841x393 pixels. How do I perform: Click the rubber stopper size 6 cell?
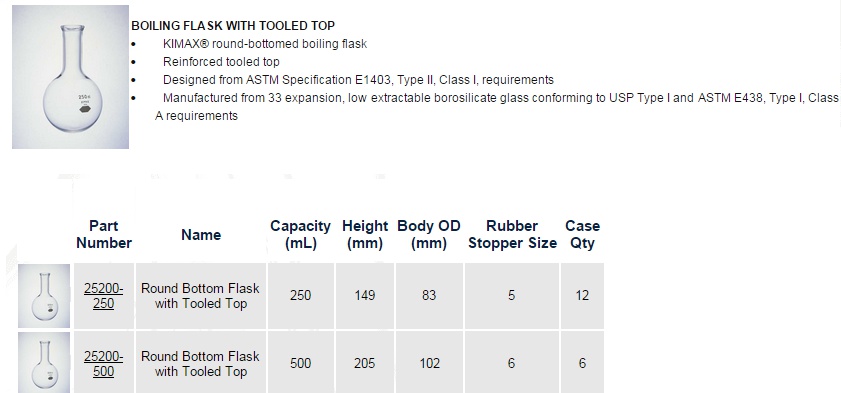tap(512, 364)
